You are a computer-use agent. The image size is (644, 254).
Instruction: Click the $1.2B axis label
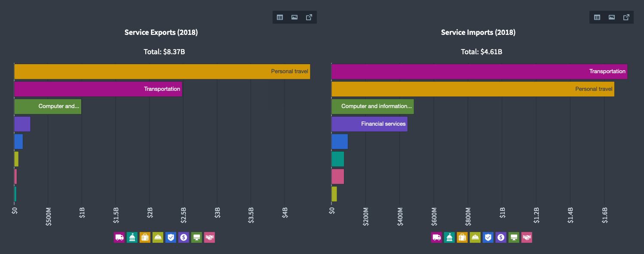536,215
